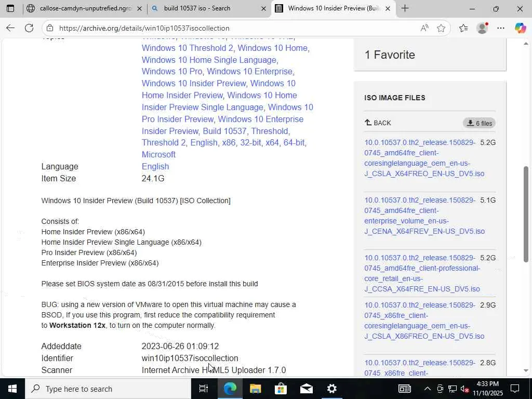Open Task View on the taskbar

tap(204, 389)
